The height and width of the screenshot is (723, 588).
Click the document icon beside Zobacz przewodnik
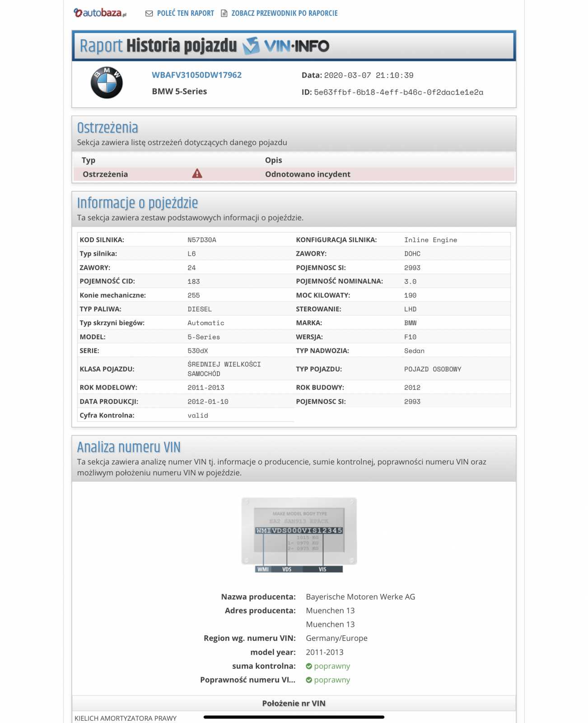click(224, 14)
